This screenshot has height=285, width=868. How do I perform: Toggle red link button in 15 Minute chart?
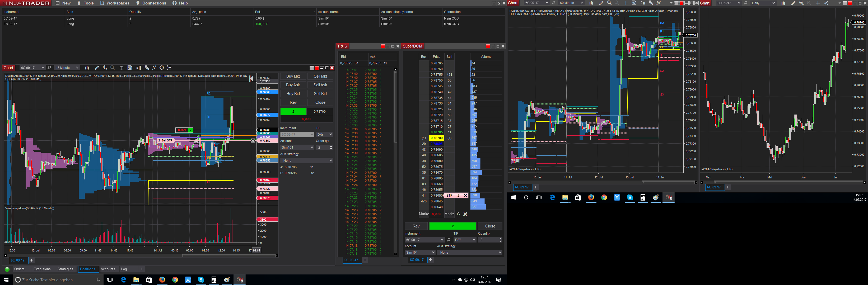(316, 68)
